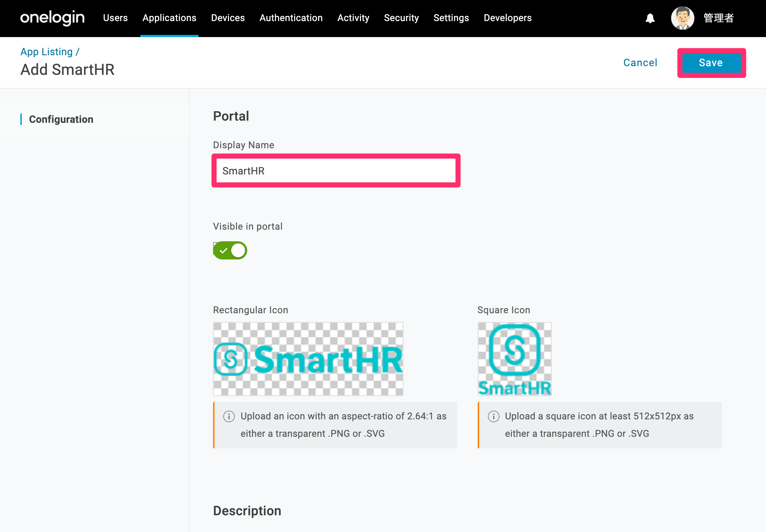
Task: Open the Authentication menu
Action: click(291, 18)
